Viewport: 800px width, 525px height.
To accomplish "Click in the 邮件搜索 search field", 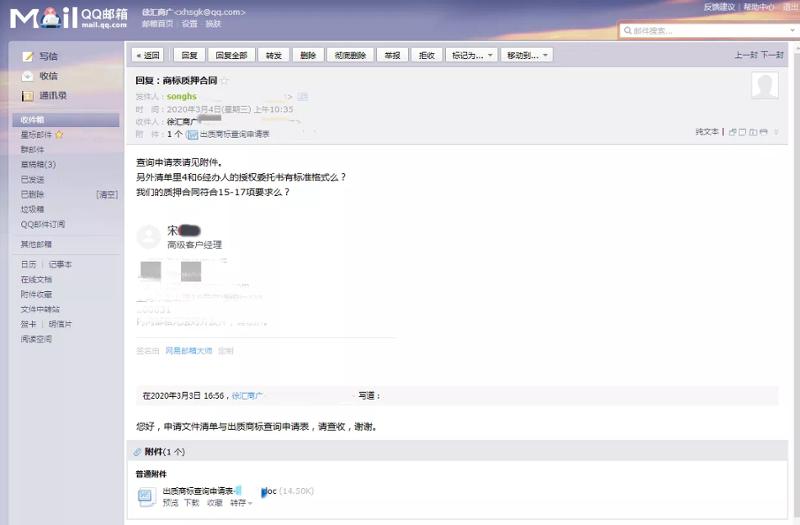I will pos(710,31).
